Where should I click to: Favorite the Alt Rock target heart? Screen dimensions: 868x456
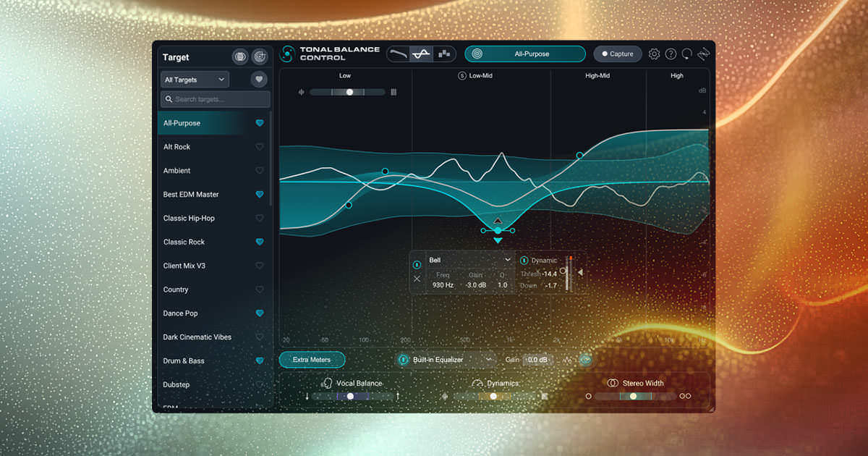tap(260, 147)
